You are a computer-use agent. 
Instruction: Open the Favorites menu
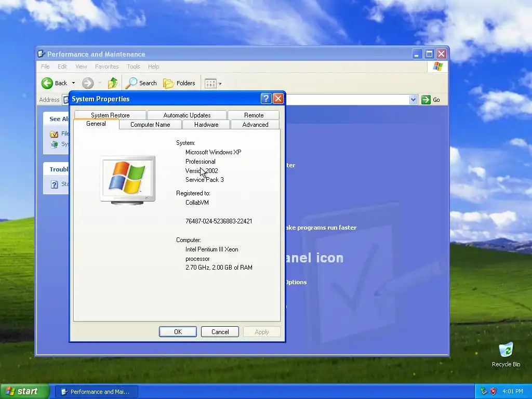[x=107, y=66]
